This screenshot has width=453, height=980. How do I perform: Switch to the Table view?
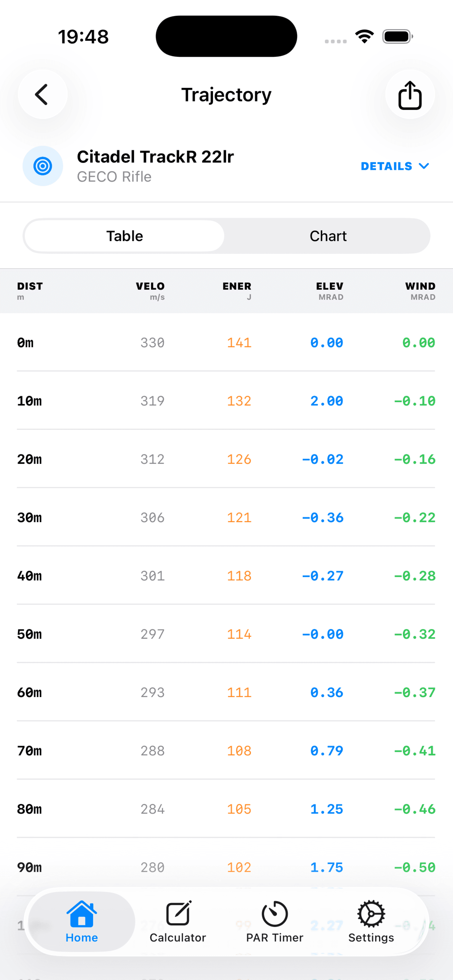pos(124,236)
